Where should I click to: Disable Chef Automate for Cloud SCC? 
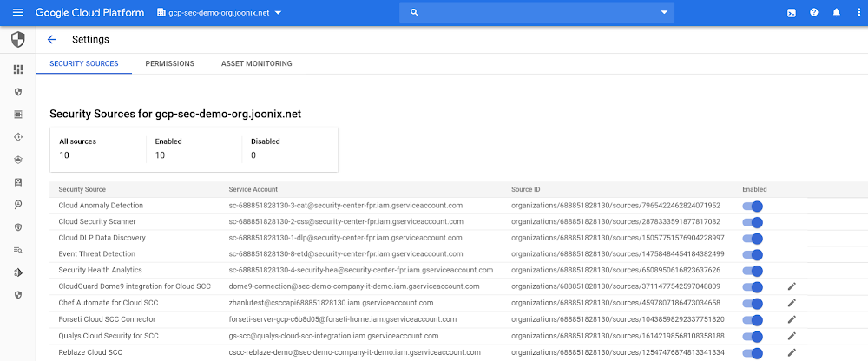(753, 304)
